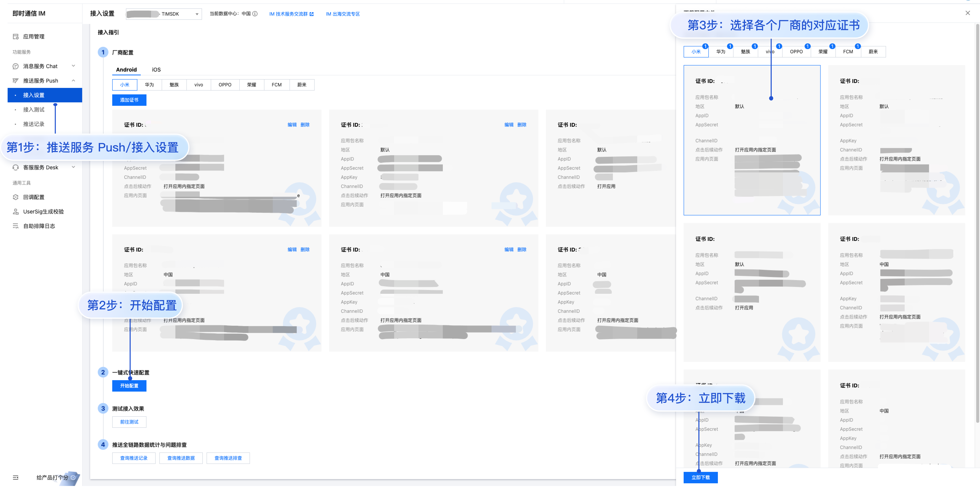The width and height of the screenshot is (980, 489).
Task: Open the TIMSDK application dropdown
Action: point(164,14)
